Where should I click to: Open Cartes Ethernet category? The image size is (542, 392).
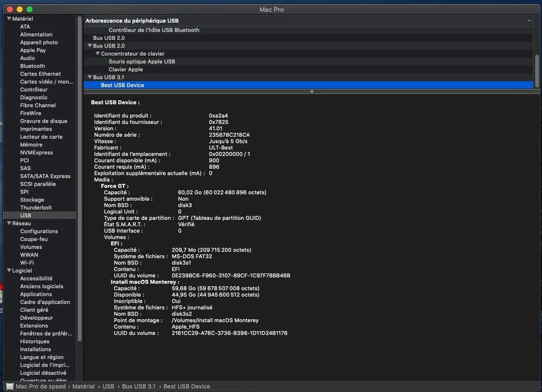click(41, 74)
